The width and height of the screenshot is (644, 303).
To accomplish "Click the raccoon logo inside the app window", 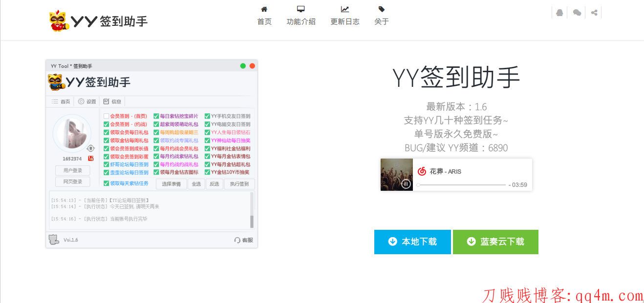I will tap(57, 82).
